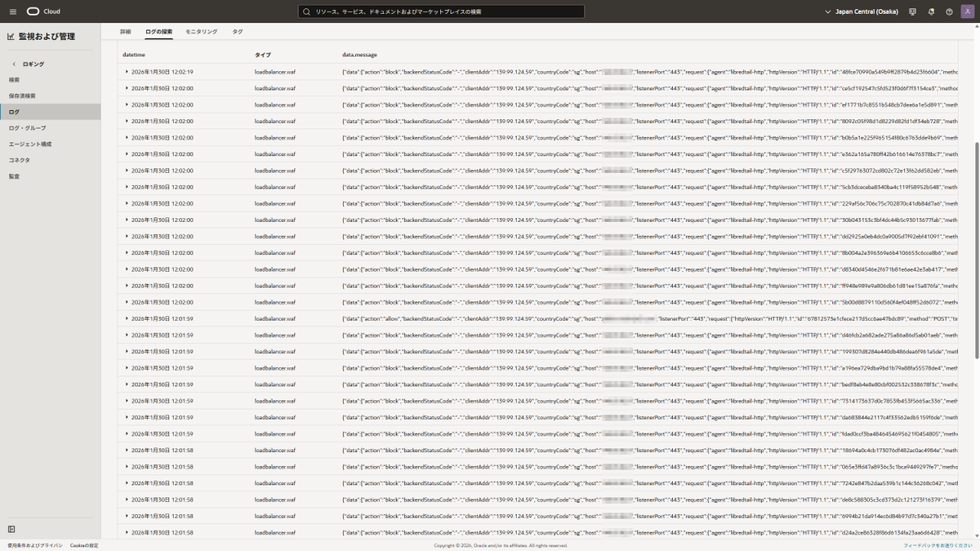Open 保存済検索 in the sidebar
Viewport: 980px width, 551px height.
click(x=22, y=96)
